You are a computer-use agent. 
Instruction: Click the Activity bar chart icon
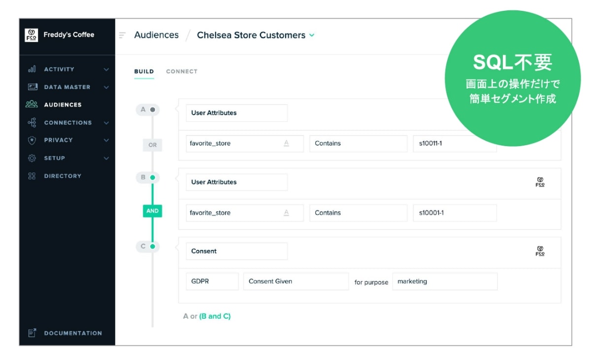[x=32, y=69]
